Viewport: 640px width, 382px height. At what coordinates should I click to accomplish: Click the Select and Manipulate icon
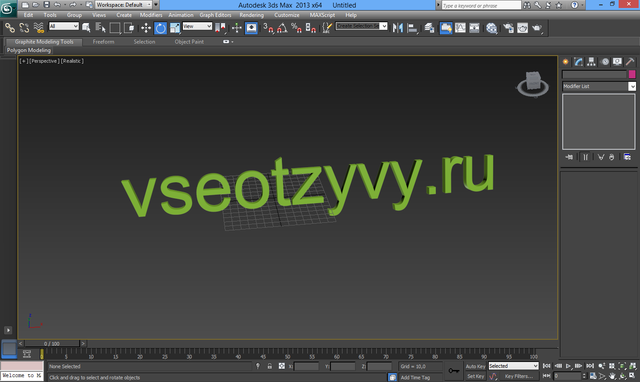[237, 28]
